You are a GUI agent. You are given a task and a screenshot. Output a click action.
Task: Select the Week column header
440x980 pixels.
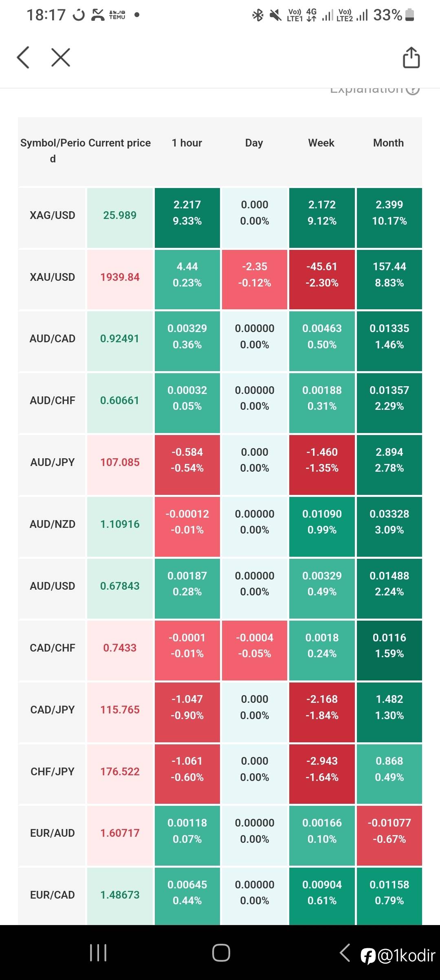(x=321, y=143)
